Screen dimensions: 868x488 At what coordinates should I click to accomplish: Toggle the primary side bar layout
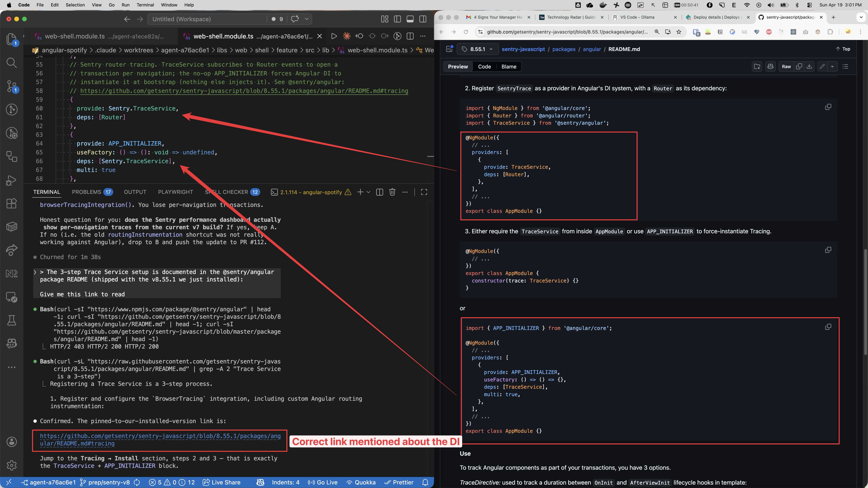397,19
